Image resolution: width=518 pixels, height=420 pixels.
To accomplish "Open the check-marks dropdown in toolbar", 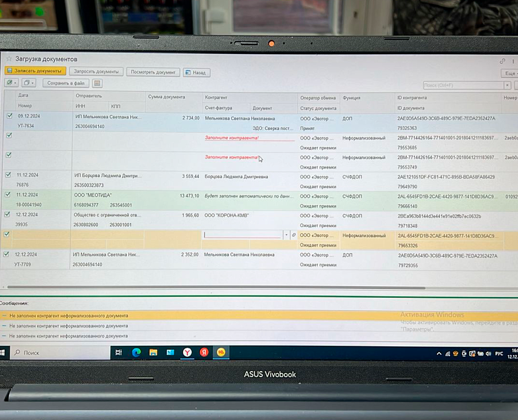I will 12,83.
